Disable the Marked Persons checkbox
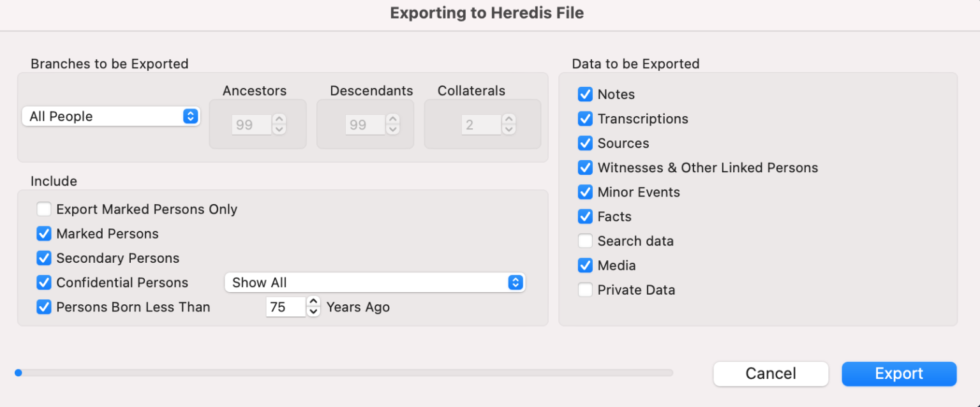The width and height of the screenshot is (980, 407). pos(43,233)
